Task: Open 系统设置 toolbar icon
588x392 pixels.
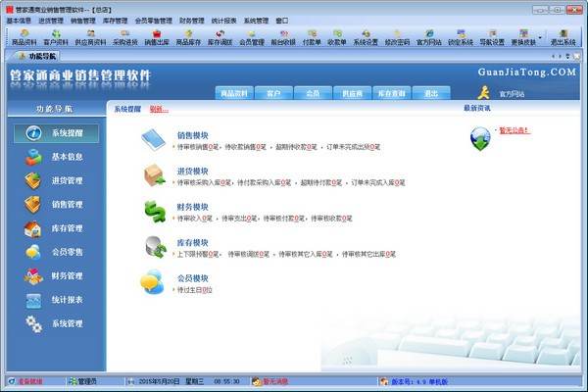Action: (x=366, y=38)
